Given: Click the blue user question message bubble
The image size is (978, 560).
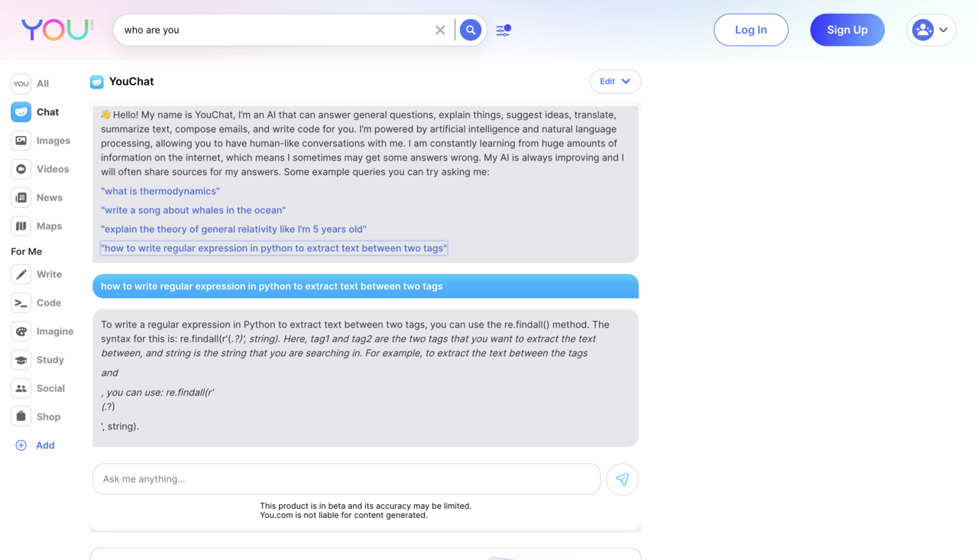Looking at the screenshot, I should (x=365, y=286).
